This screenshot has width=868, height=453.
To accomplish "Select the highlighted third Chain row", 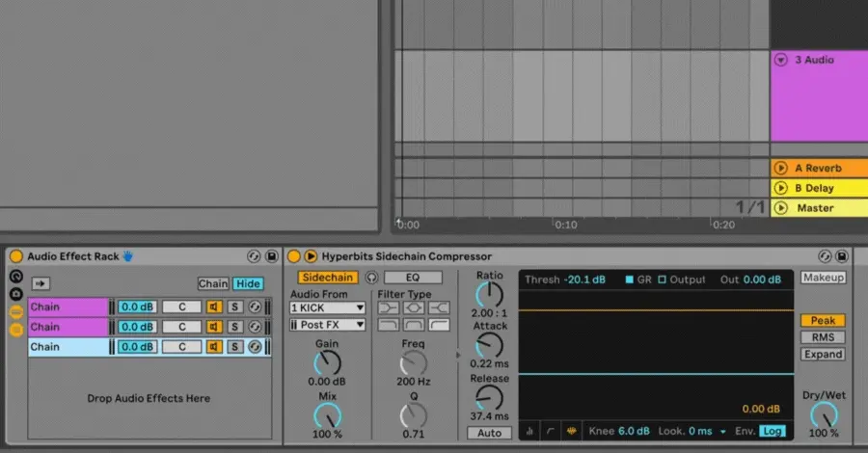I will click(x=68, y=347).
